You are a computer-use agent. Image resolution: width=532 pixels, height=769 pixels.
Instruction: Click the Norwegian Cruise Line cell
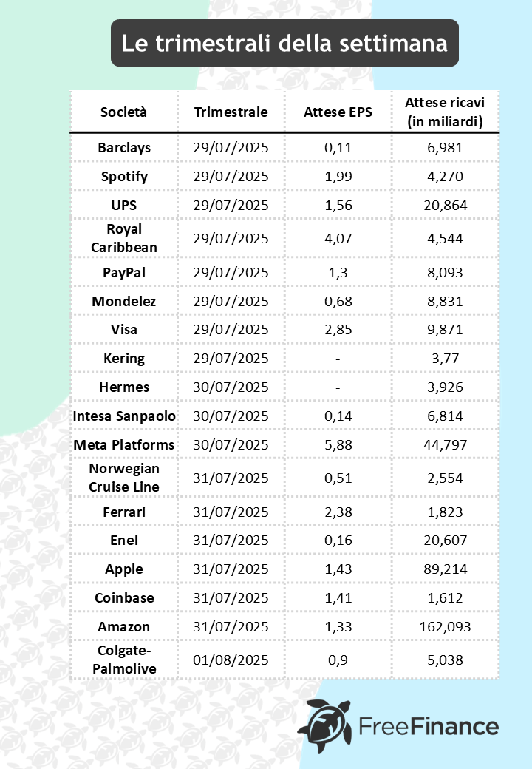coord(124,478)
